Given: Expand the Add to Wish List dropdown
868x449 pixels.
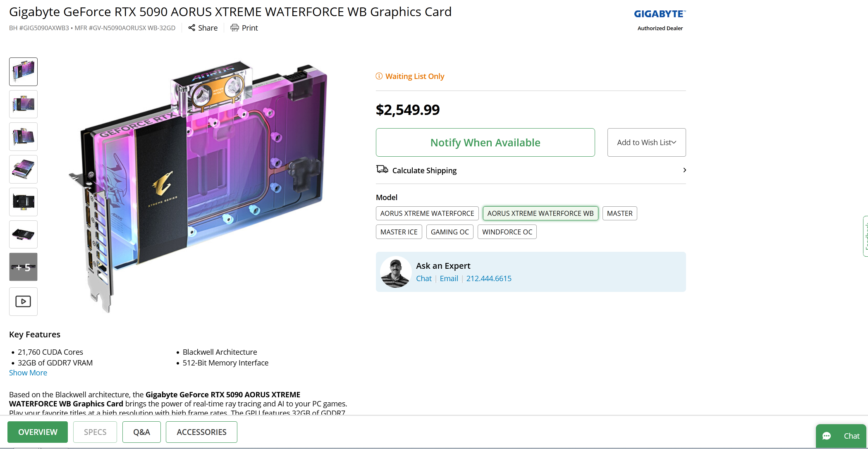Looking at the screenshot, I should point(646,142).
